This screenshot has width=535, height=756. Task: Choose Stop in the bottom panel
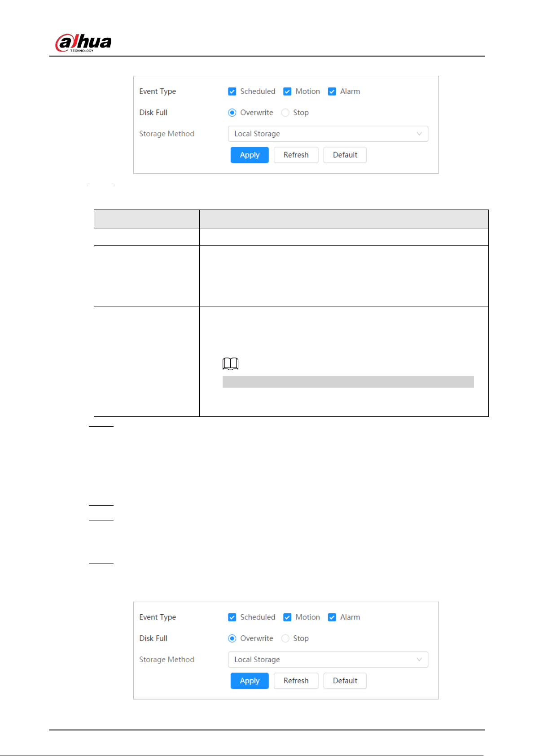click(x=285, y=638)
